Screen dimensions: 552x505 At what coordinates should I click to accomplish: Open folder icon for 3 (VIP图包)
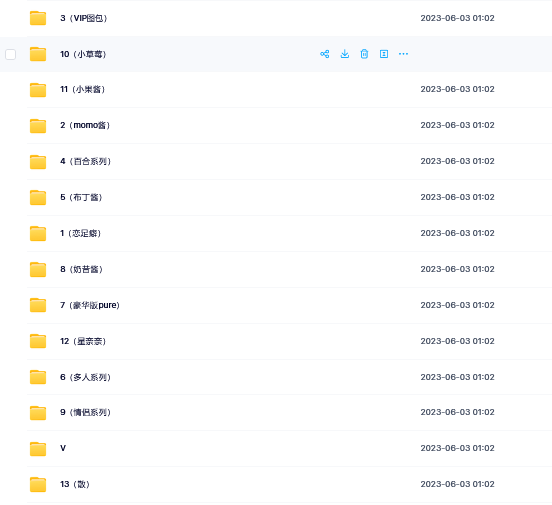[x=38, y=18]
